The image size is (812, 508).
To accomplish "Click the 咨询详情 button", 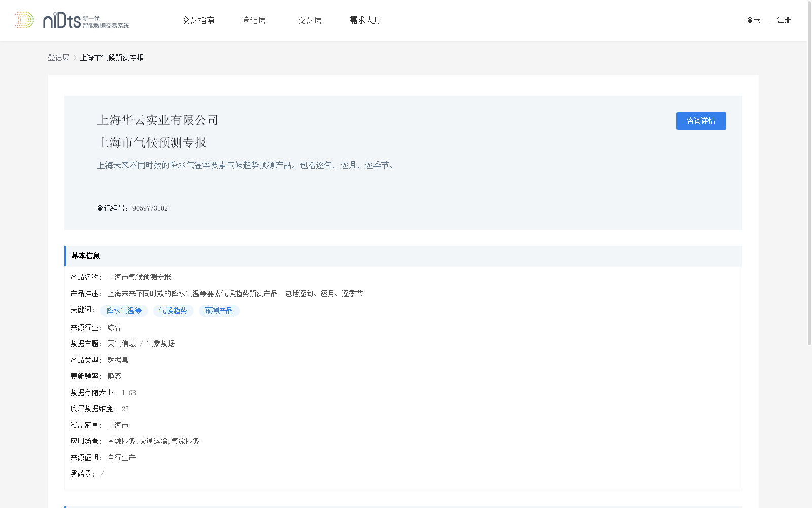I will point(701,121).
